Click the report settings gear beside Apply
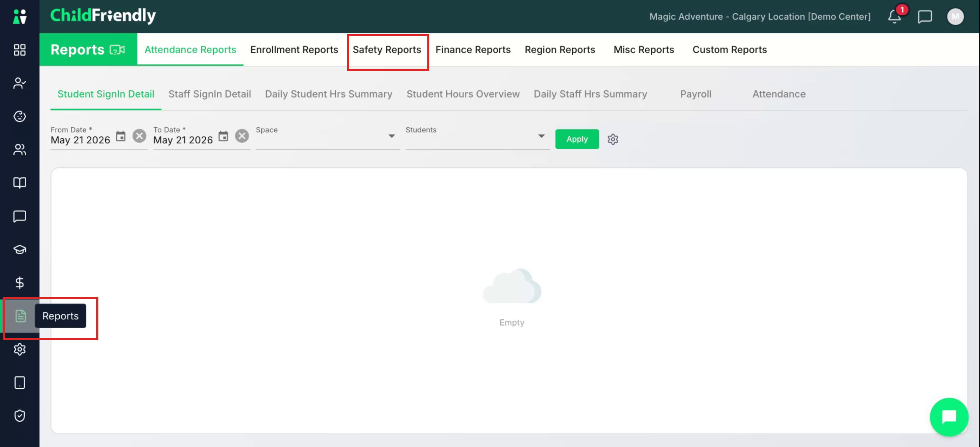The height and width of the screenshot is (447, 980). [613, 139]
